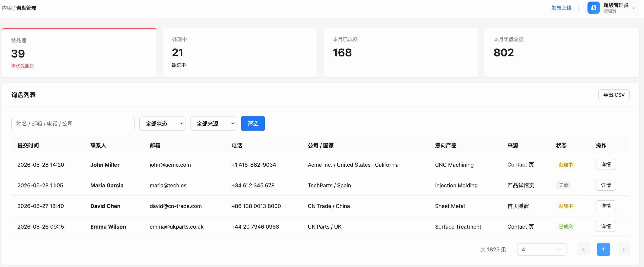Click the 处理中 status tag for John Miller
644x267 pixels.
point(566,165)
